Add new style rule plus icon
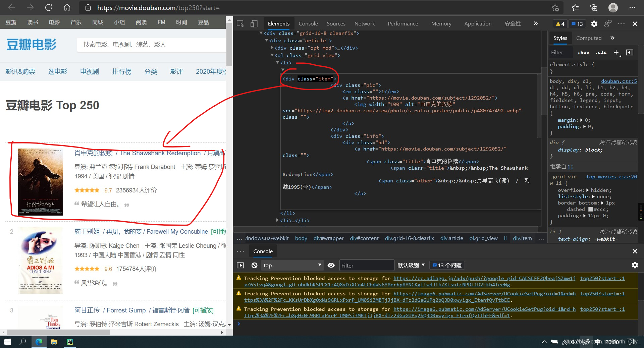This screenshot has height=348, width=644. (616, 52)
